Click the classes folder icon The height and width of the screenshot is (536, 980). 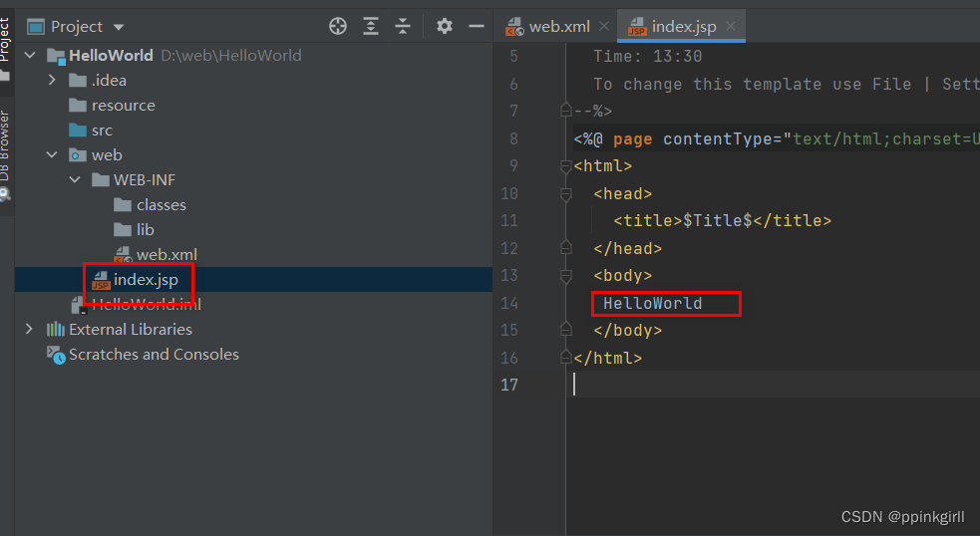(x=123, y=205)
